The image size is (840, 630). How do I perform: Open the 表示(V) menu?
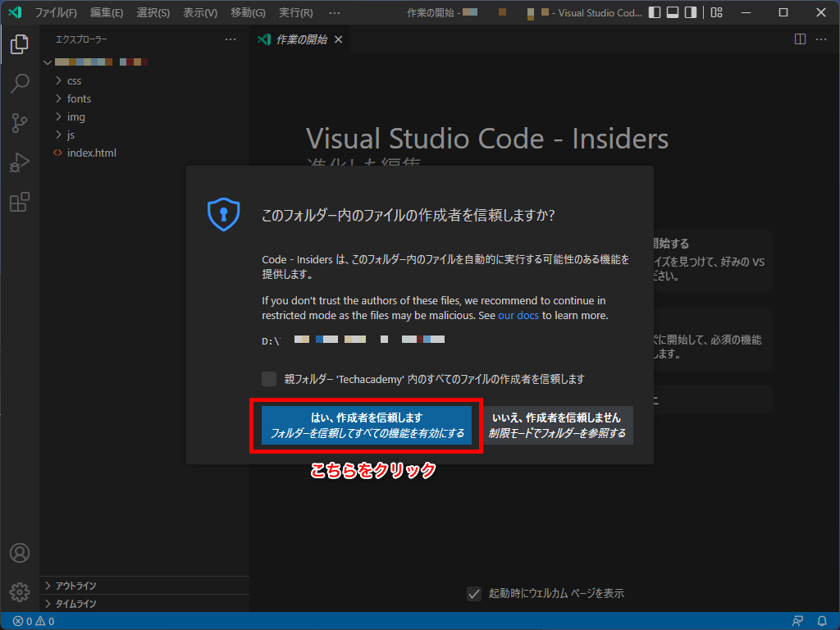pos(200,12)
